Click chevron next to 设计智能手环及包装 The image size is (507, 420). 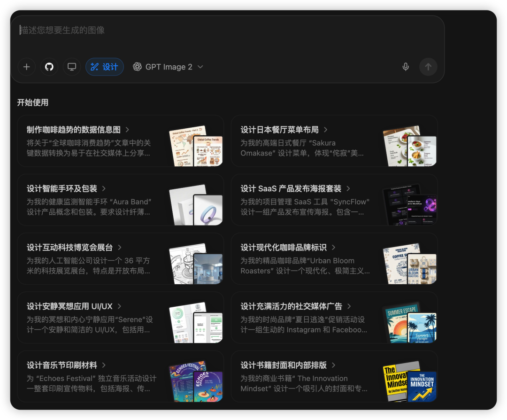104,189
